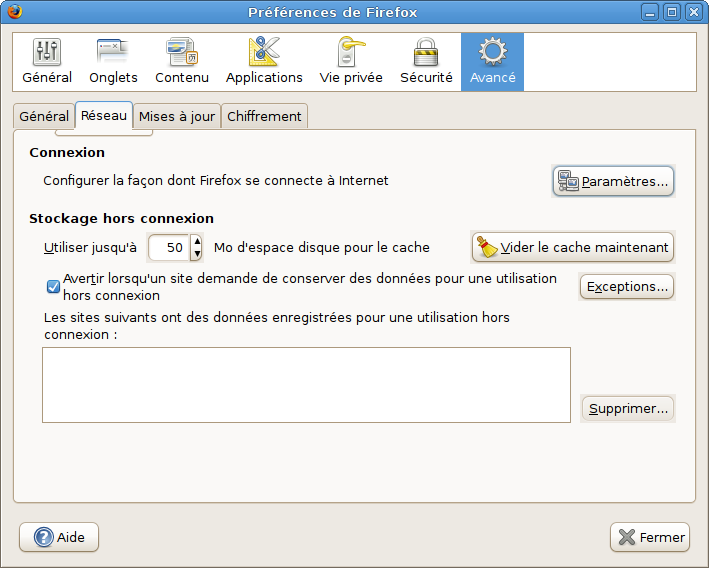Switch to the Général sub-tab

click(x=44, y=116)
